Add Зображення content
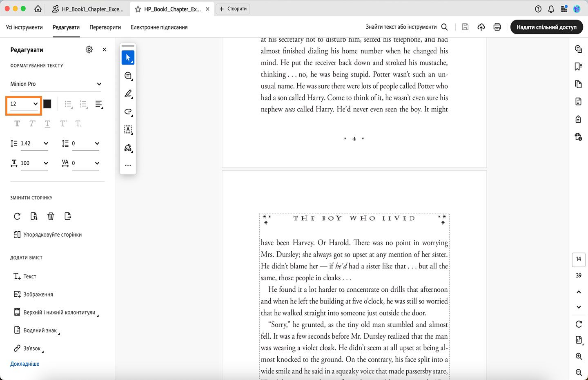 [33, 295]
